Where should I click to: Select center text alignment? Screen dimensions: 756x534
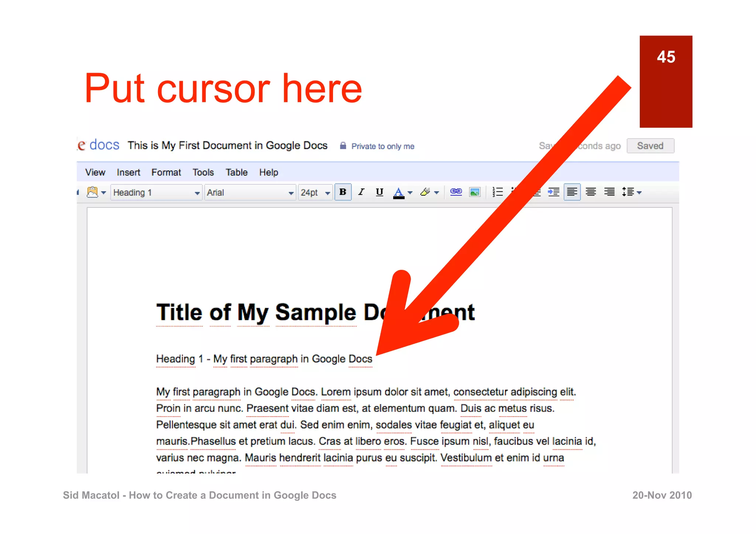[591, 192]
